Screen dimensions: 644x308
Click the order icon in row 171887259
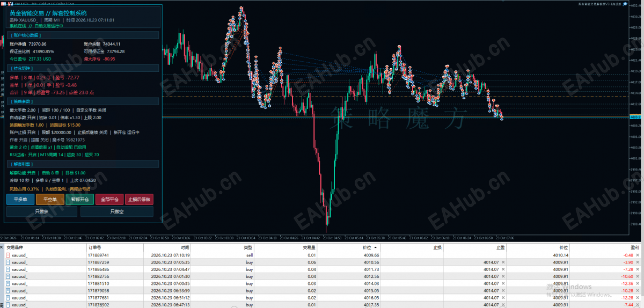pyautogui.click(x=8, y=262)
